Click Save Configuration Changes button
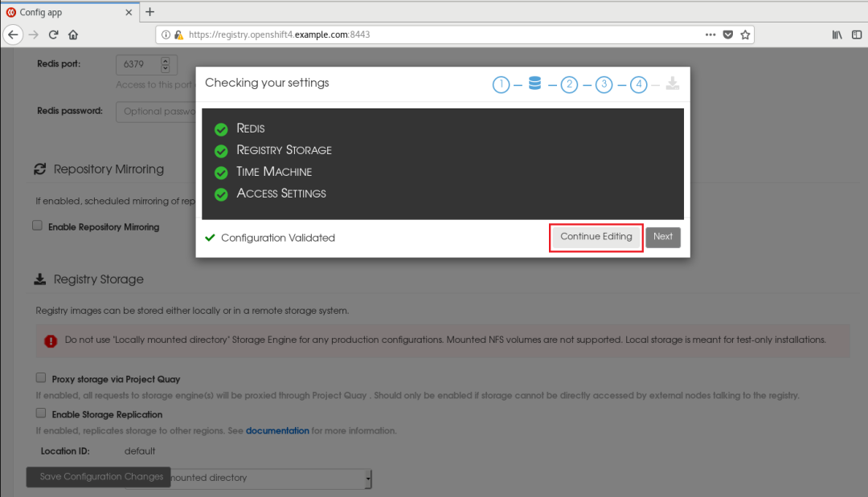 point(99,477)
